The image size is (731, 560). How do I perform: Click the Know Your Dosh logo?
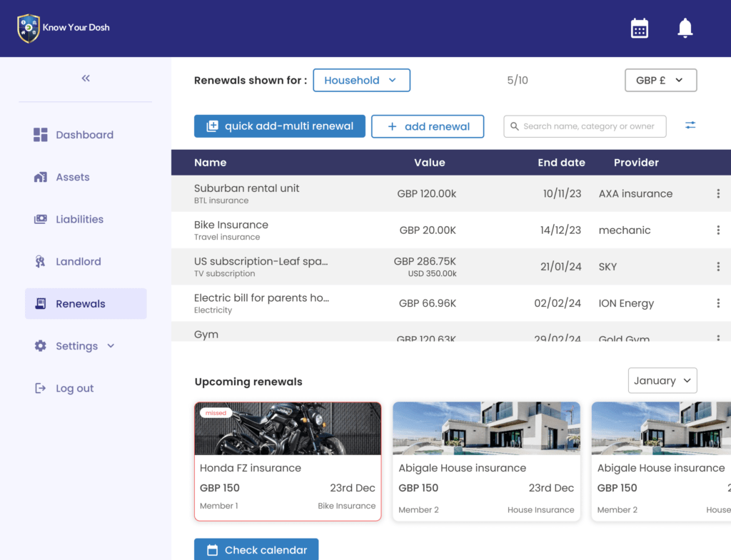point(64,29)
